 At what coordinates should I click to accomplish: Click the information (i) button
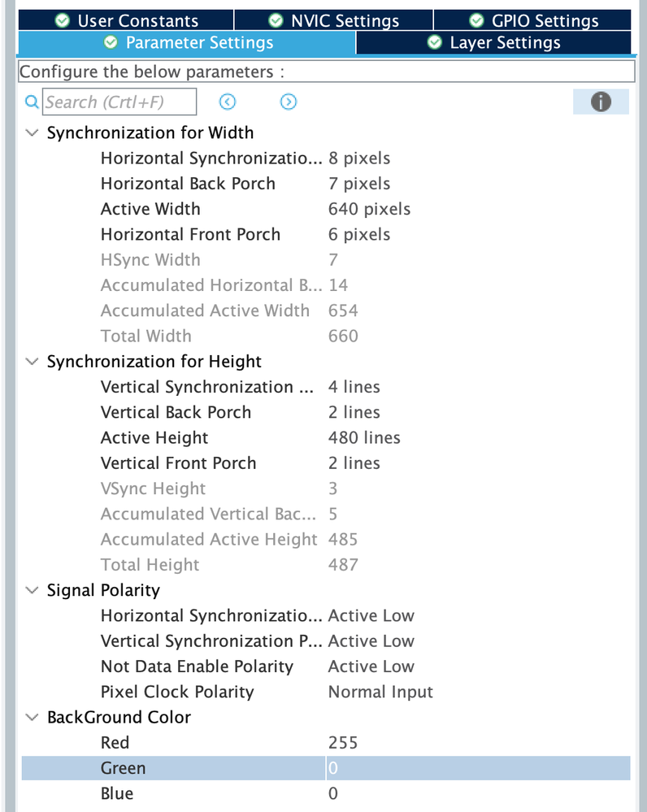(601, 102)
